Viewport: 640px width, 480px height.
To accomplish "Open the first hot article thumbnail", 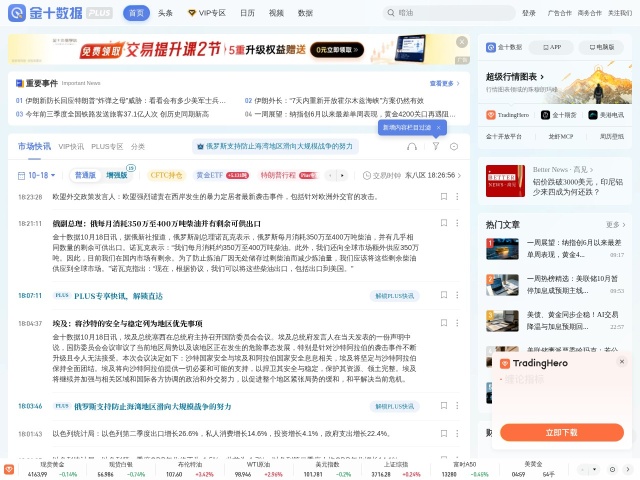I will point(502,249).
